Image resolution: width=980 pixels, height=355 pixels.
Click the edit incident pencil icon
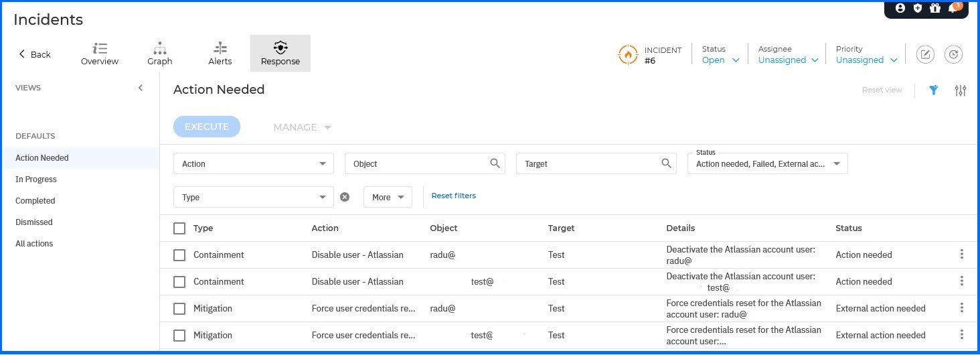pyautogui.click(x=925, y=54)
